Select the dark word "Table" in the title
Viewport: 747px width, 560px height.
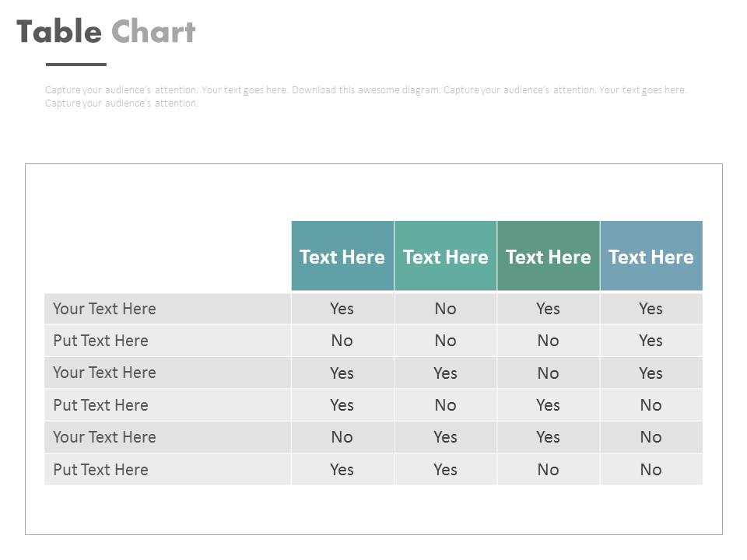[59, 31]
